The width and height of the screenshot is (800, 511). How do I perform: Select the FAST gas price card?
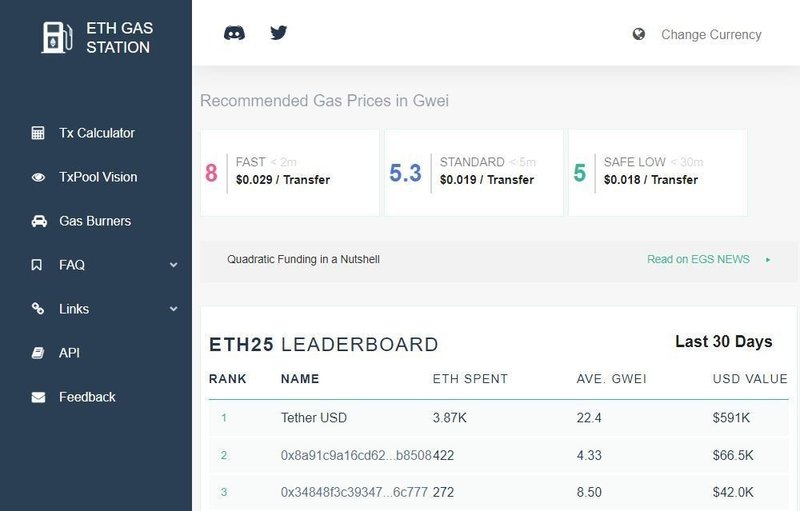[290, 172]
